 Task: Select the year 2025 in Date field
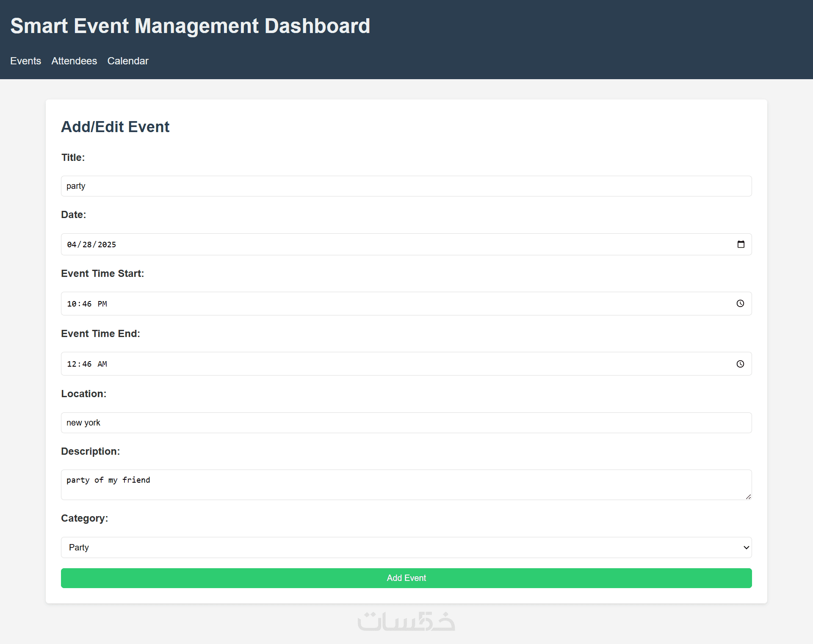click(107, 245)
